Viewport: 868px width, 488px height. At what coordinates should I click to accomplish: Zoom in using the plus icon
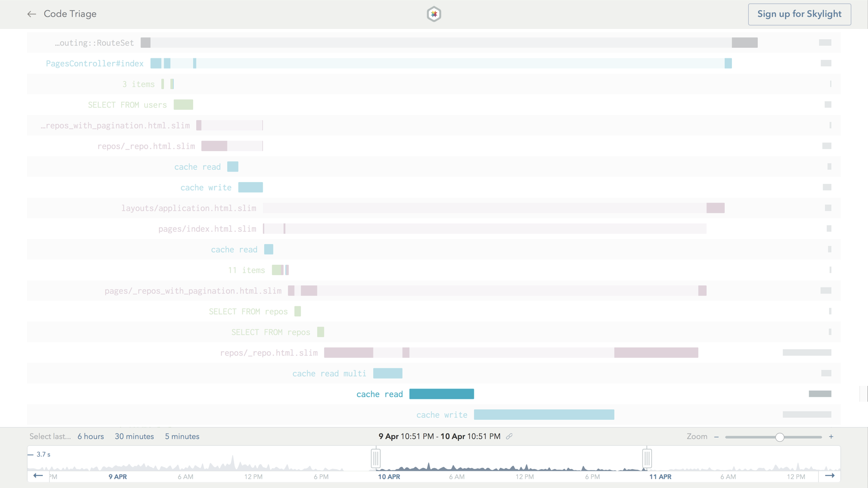coord(831,436)
